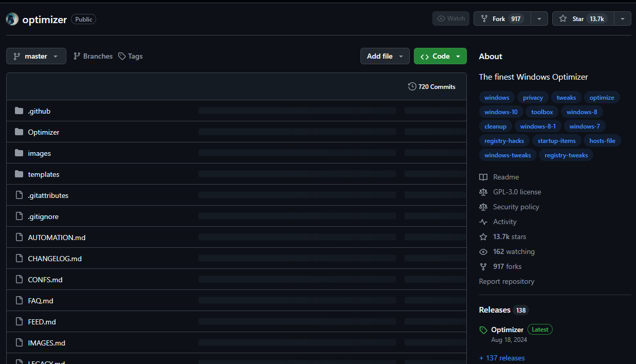Viewport: 636px width, 364px height.
Task: Click the Readme book icon
Action: [x=483, y=177]
